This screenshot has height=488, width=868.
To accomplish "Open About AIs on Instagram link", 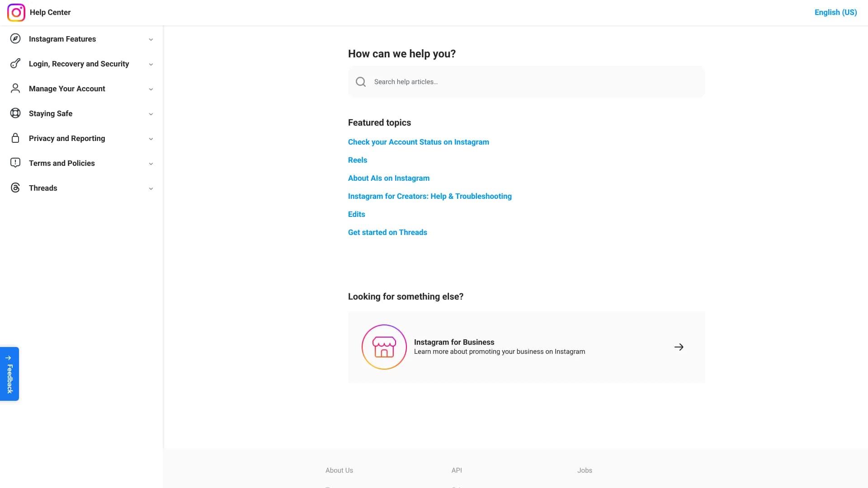I will 389,178.
